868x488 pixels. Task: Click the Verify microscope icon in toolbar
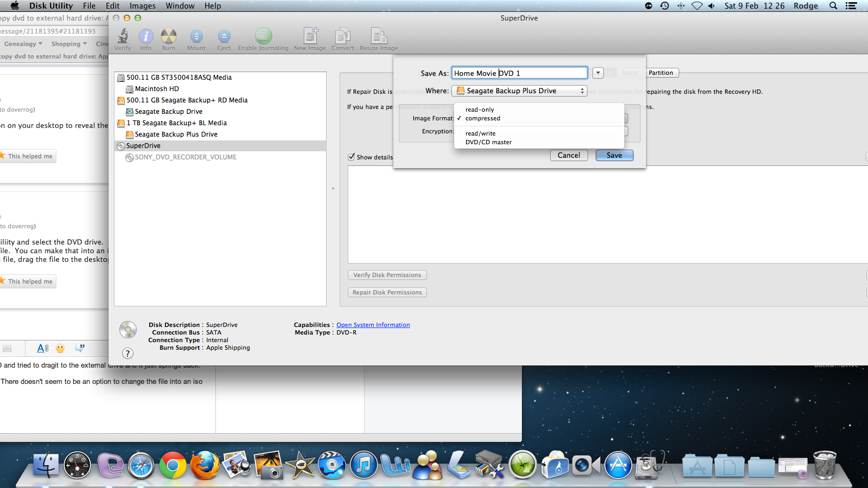coord(123,37)
